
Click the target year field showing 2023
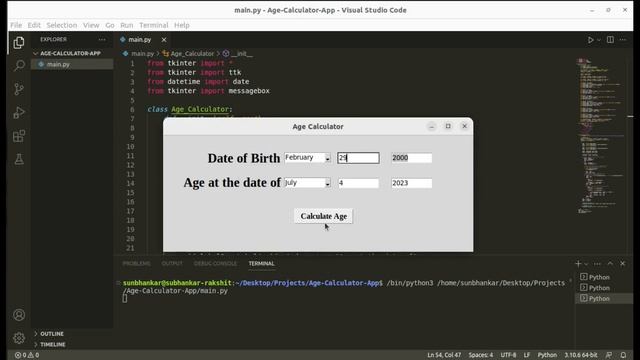(x=411, y=183)
